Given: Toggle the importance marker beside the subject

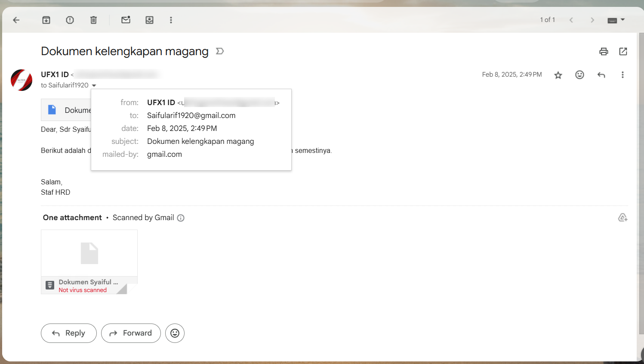Looking at the screenshot, I should [x=220, y=51].
